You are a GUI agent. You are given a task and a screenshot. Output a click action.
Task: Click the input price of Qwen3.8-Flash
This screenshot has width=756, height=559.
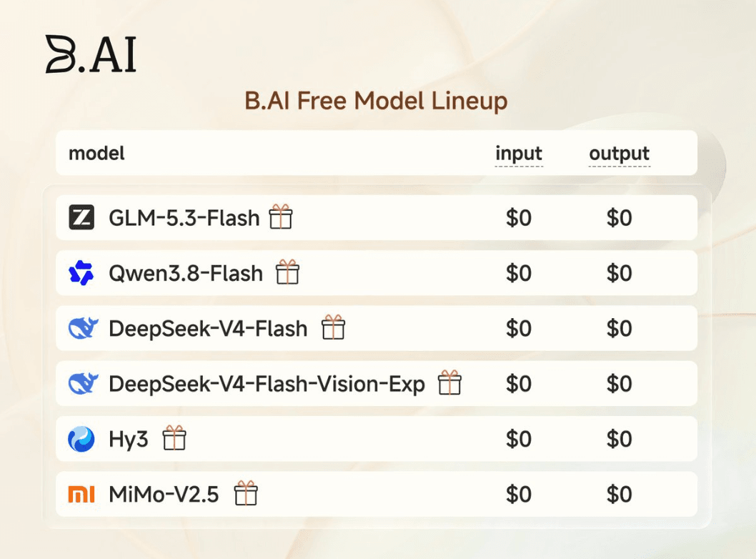pyautogui.click(x=519, y=273)
